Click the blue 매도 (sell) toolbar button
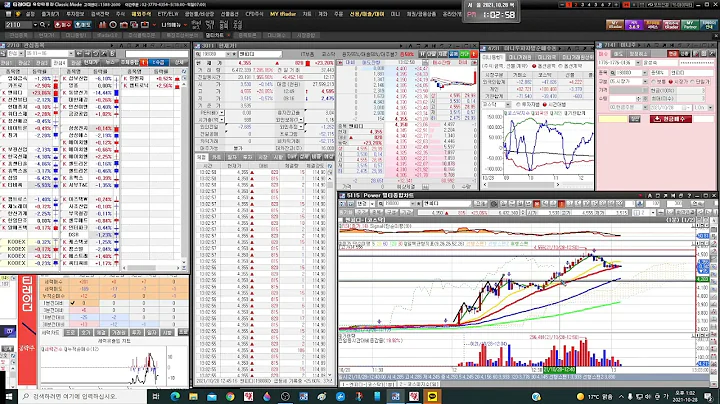720x404 pixels. coord(83,24)
